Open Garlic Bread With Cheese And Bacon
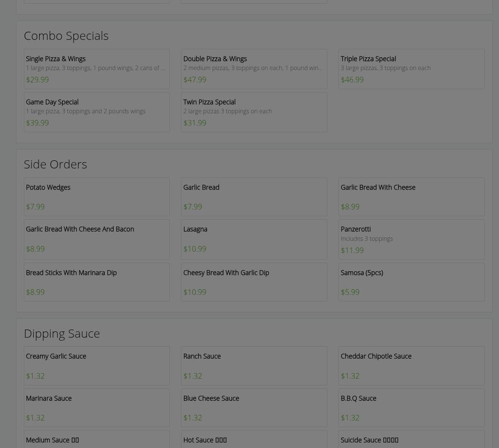The width and height of the screenshot is (499, 448). tap(96, 239)
